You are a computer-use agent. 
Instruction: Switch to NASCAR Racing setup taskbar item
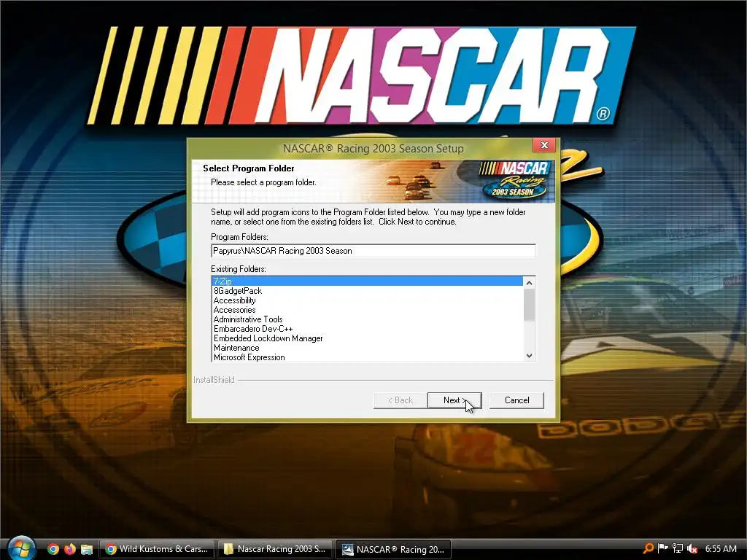click(x=393, y=549)
